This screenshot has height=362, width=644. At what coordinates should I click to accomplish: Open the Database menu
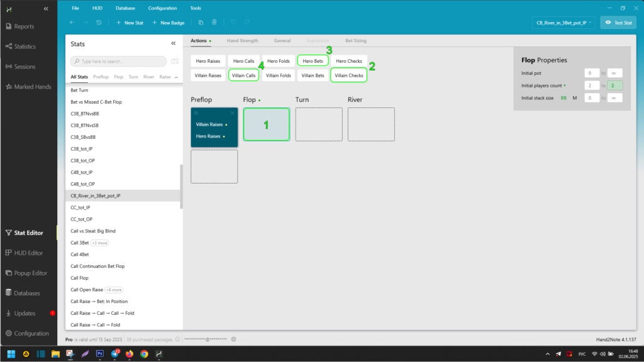[125, 8]
